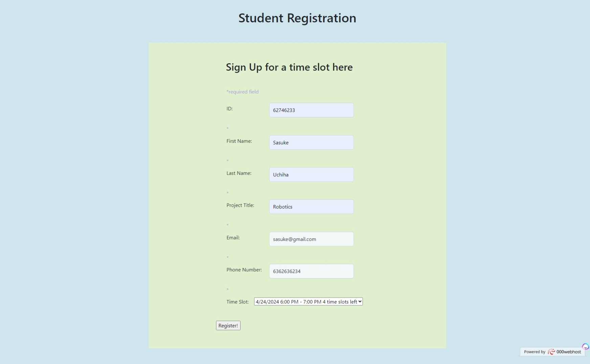Click the "Sign Up for a time slot here" heading
The width and height of the screenshot is (590, 364).
(x=289, y=67)
